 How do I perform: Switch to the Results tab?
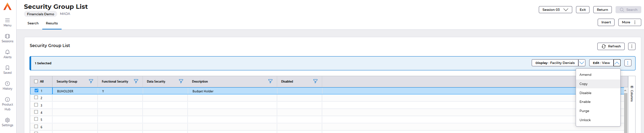[52, 23]
